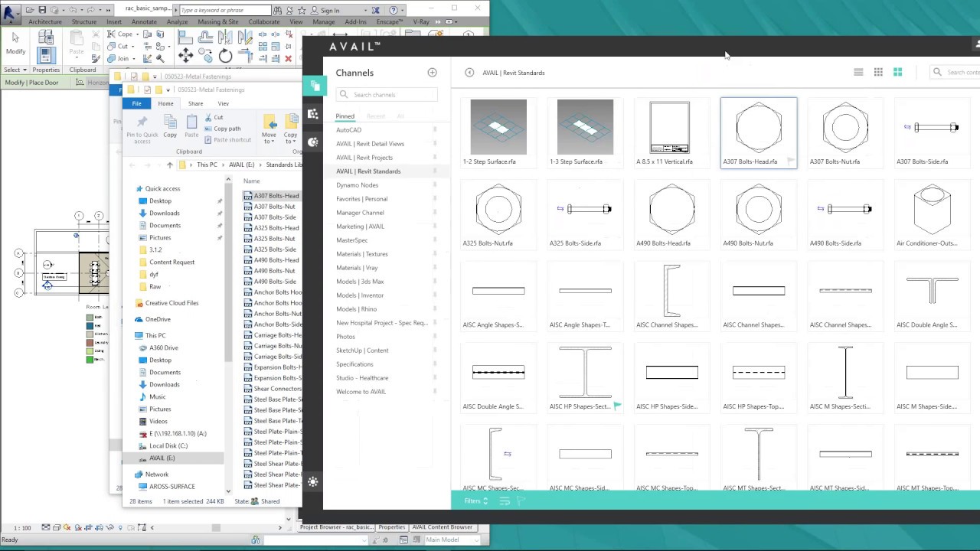Toggle flag on A307 Bolts-Head.rfa tile
980x551 pixels.
[790, 161]
